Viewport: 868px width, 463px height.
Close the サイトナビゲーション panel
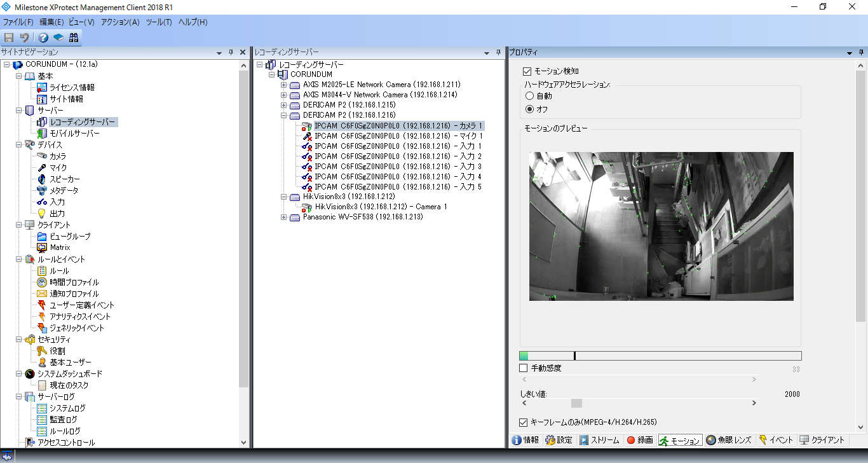pos(243,52)
